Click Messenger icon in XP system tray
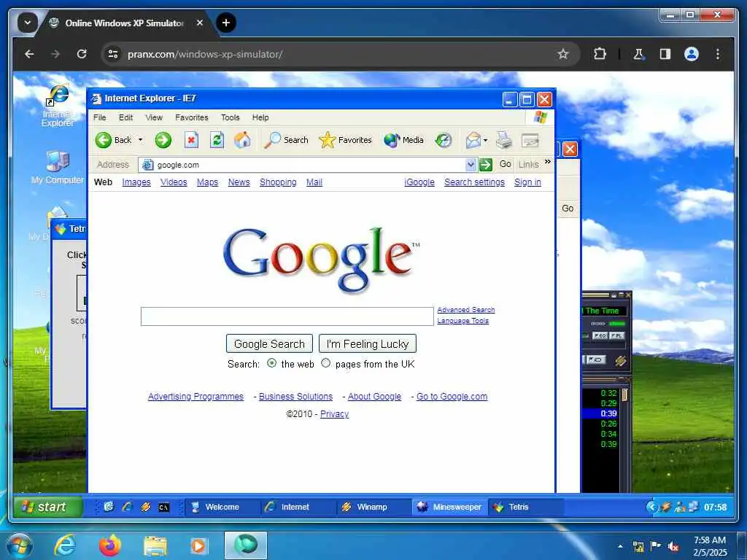The height and width of the screenshot is (560, 747). (680, 507)
